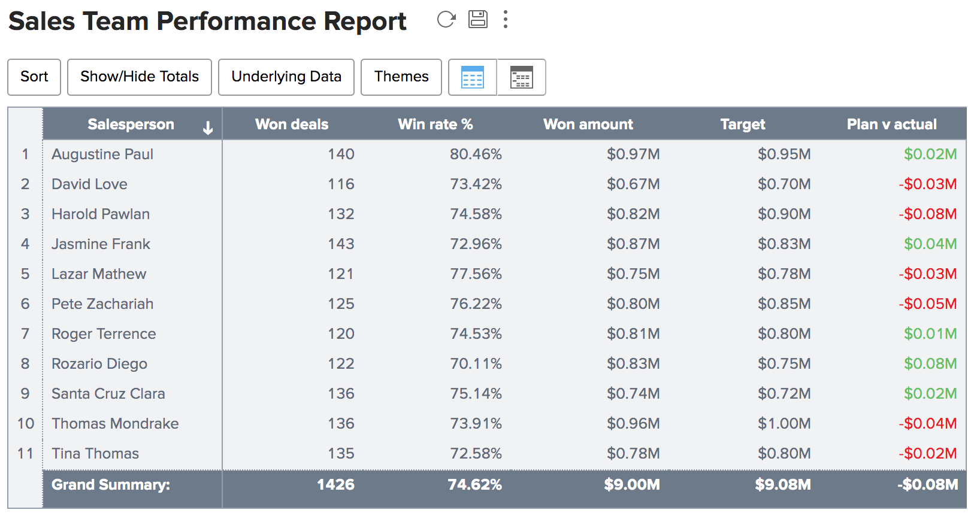Image resolution: width=980 pixels, height=528 pixels.
Task: Open the Sort options
Action: [34, 77]
